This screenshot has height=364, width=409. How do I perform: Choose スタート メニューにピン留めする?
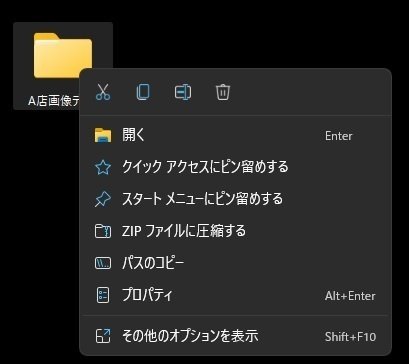[235, 199]
